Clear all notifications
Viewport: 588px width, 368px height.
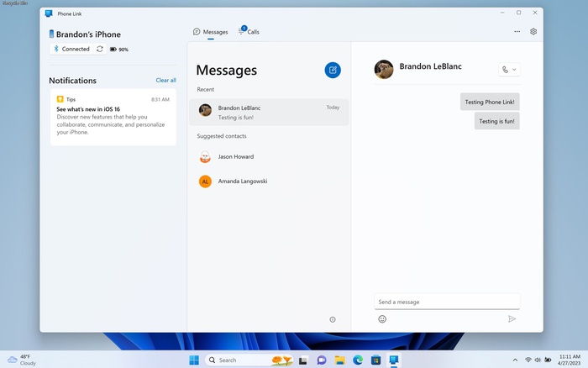(x=165, y=81)
